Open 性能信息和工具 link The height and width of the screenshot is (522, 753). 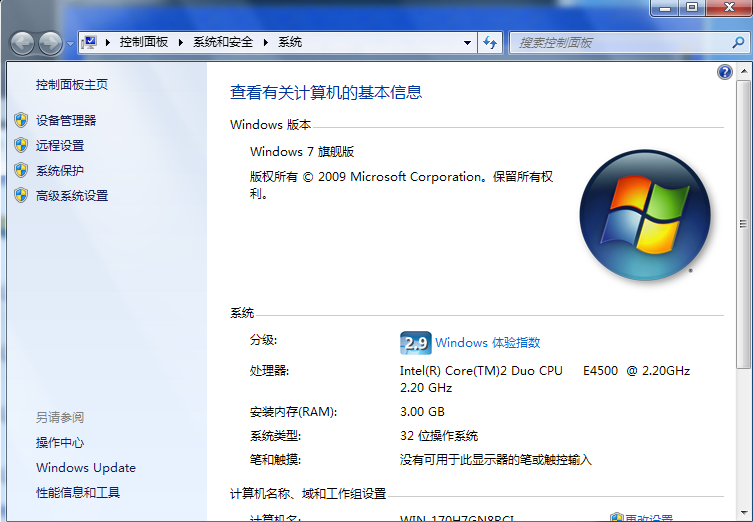click(x=78, y=492)
